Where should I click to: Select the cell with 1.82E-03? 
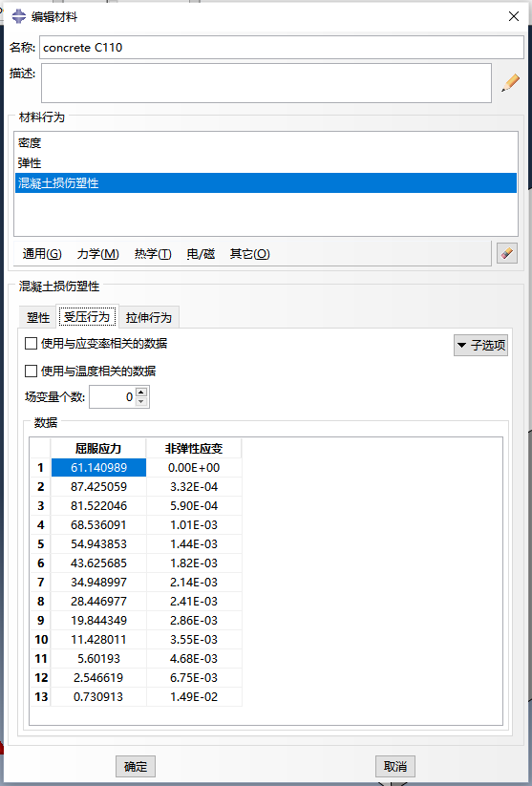(x=194, y=563)
